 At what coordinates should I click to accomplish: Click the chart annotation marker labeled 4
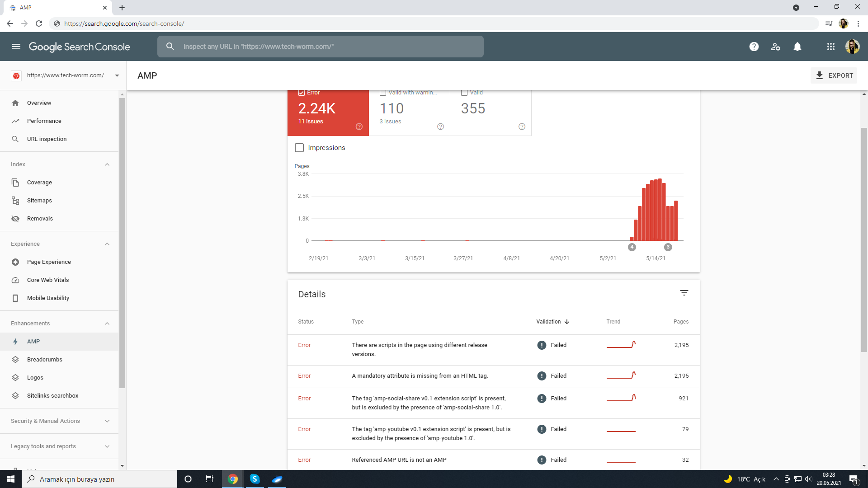point(632,247)
